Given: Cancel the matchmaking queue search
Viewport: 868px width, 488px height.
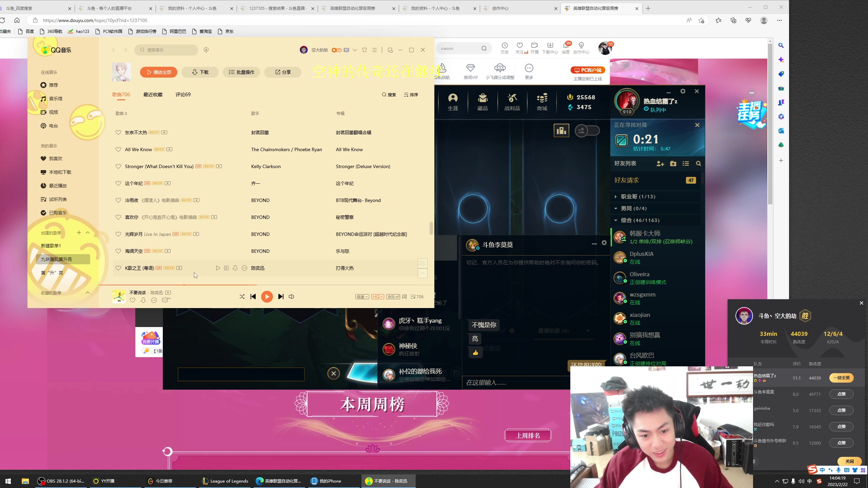Looking at the screenshot, I should click(x=697, y=125).
